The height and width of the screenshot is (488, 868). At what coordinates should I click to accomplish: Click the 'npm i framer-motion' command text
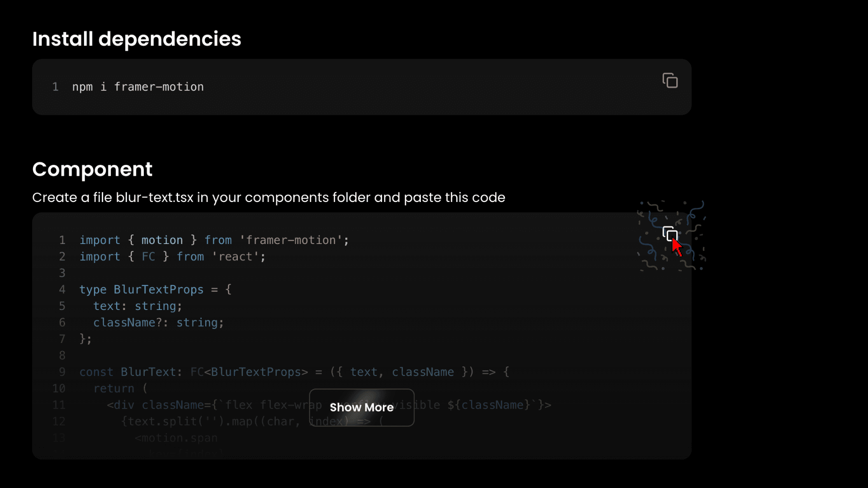click(138, 87)
